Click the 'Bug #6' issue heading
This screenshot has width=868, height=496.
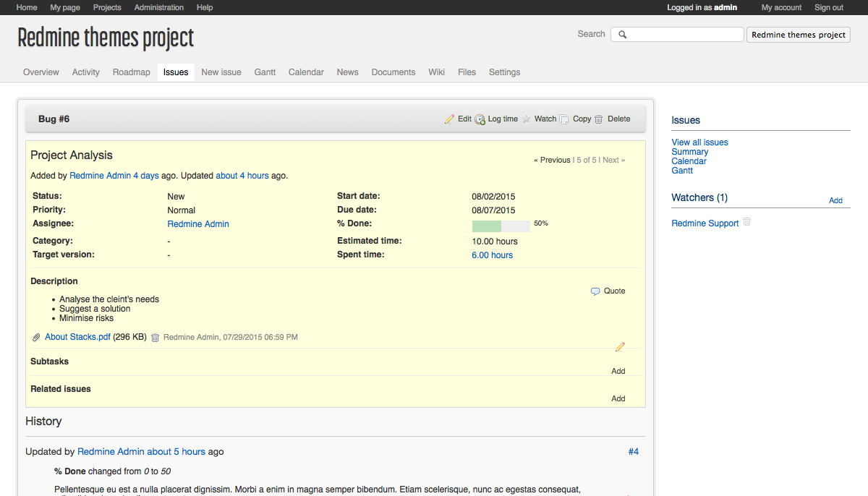[54, 119]
